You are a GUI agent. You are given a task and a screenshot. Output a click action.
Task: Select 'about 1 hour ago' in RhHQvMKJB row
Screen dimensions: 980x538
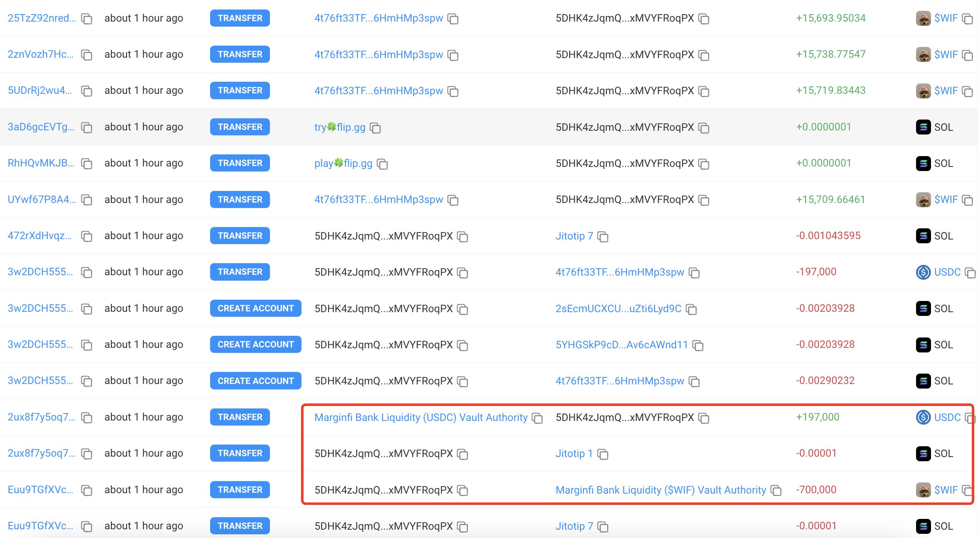144,163
